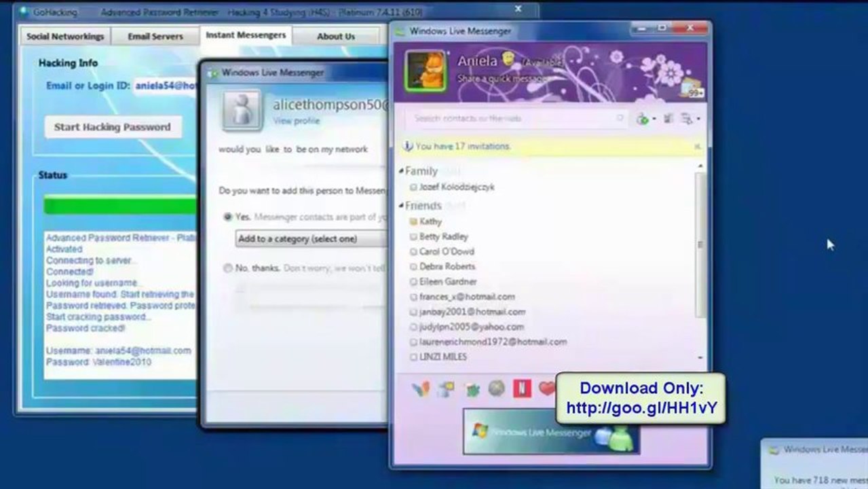This screenshot has width=868, height=489.
Task: Click the info icon in invitations bar
Action: (407, 146)
